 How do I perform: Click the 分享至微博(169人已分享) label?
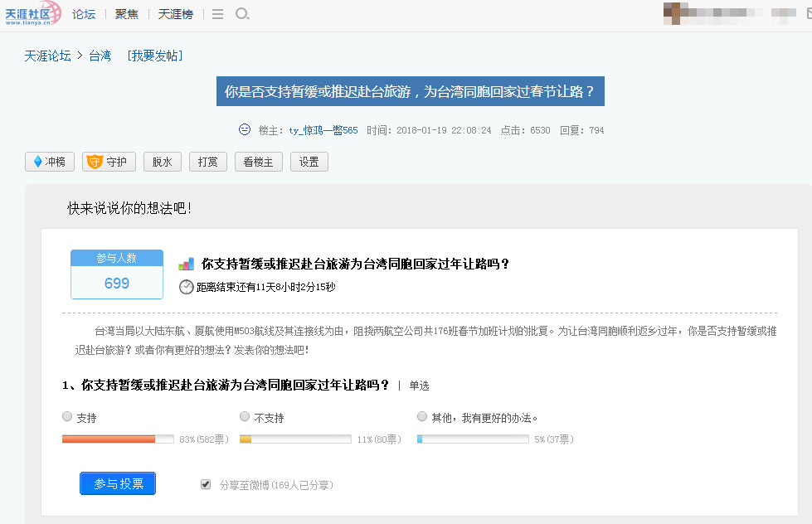[x=276, y=485]
